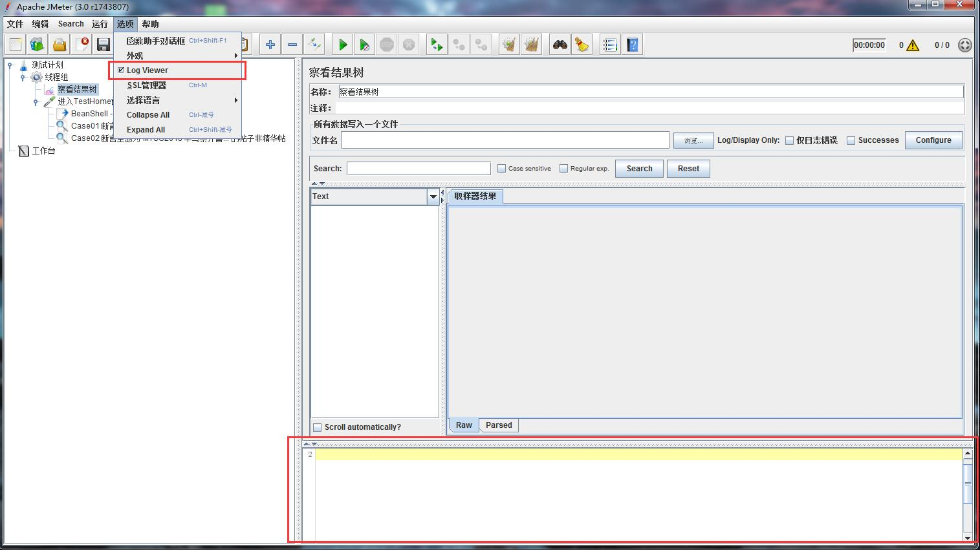Click log panel splitter arrows

[x=310, y=444]
